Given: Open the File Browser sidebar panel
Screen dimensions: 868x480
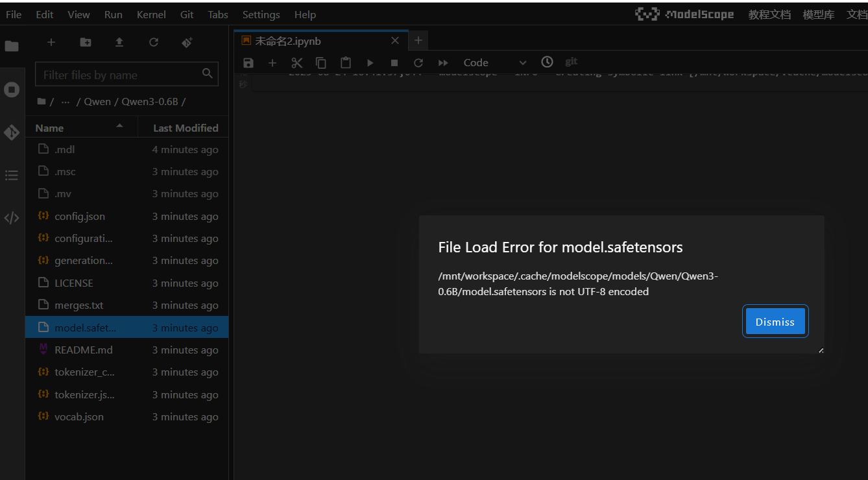Looking at the screenshot, I should (12, 46).
